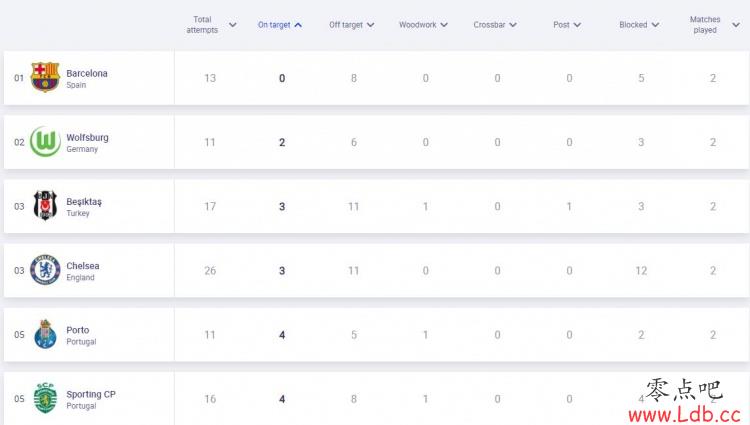Click Chelsea's blocked value 12

[641, 271]
